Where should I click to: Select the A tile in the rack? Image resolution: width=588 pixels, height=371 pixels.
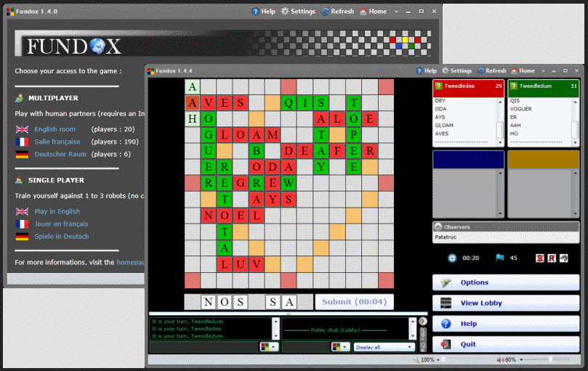pos(289,302)
